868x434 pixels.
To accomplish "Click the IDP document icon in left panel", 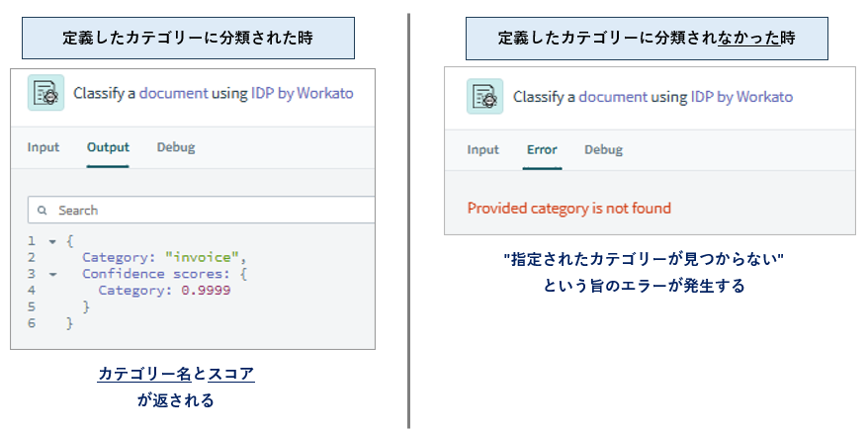I will tap(45, 93).
